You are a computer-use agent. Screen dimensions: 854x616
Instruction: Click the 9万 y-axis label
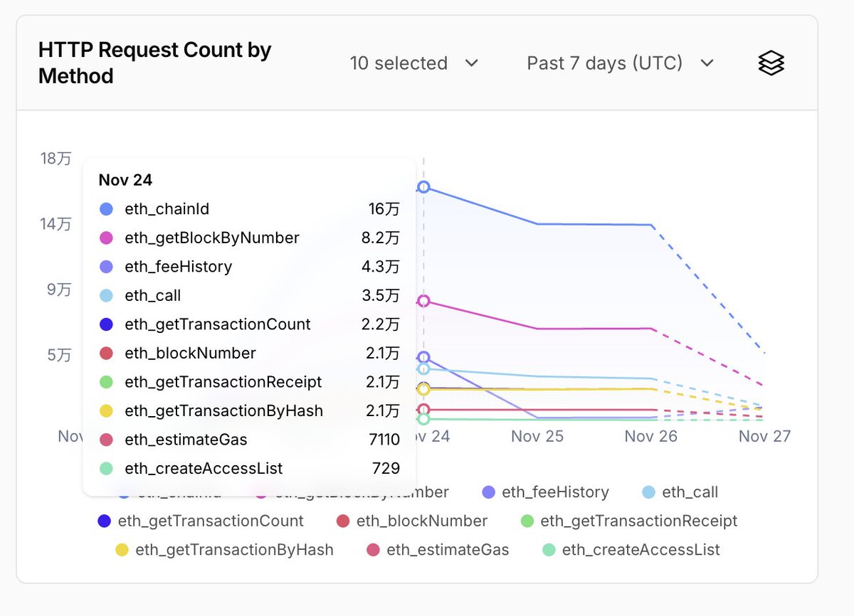tap(60, 290)
